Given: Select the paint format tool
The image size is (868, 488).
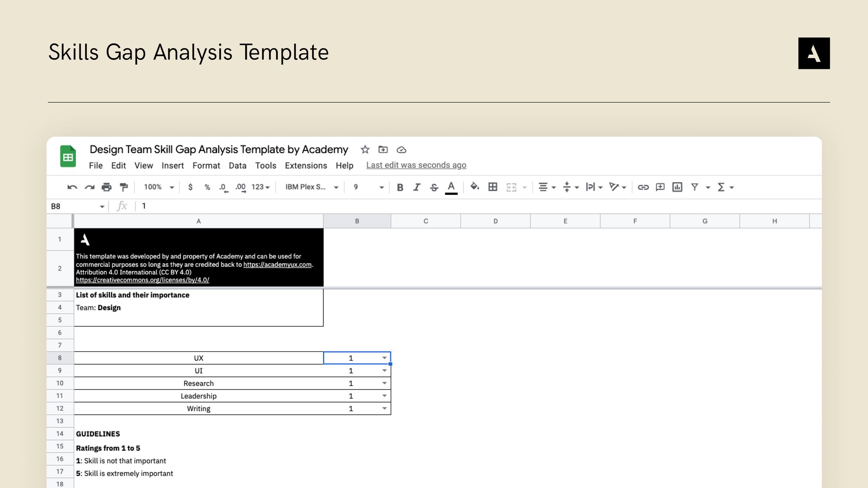Looking at the screenshot, I should (x=124, y=187).
